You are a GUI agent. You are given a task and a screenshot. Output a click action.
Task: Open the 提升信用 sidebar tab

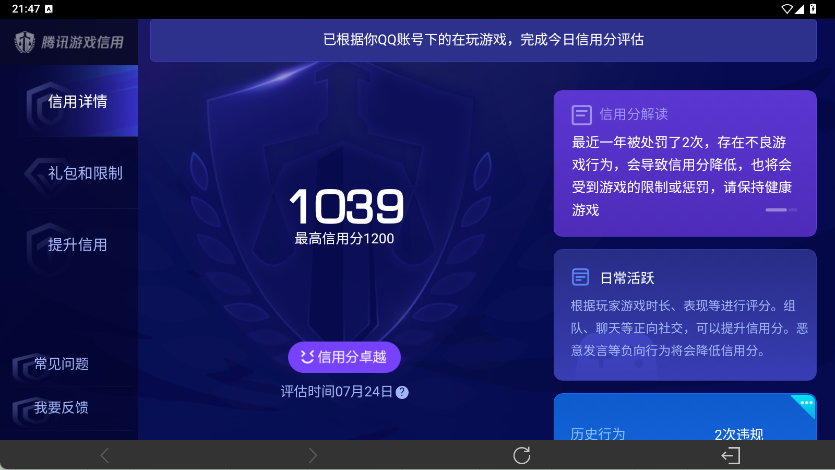[69, 244]
